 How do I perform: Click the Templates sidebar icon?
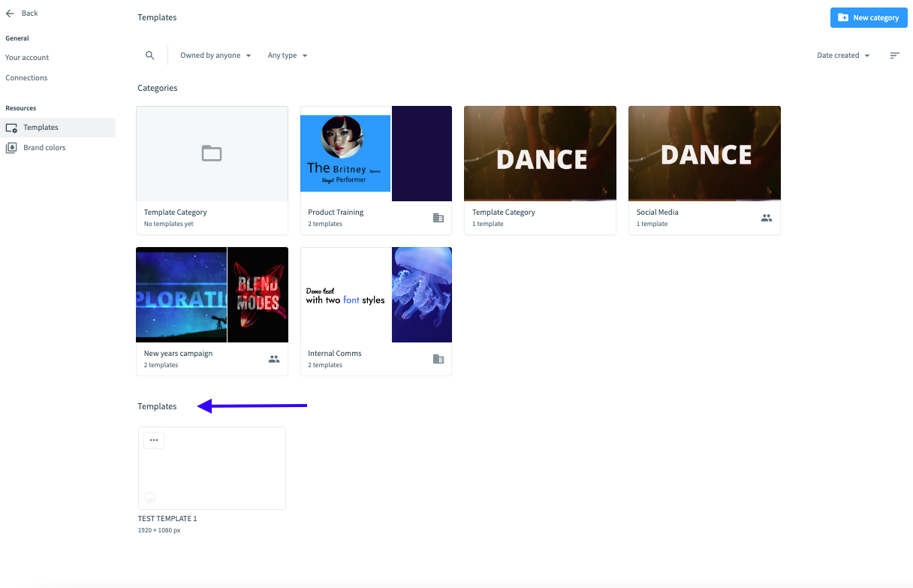click(x=11, y=128)
